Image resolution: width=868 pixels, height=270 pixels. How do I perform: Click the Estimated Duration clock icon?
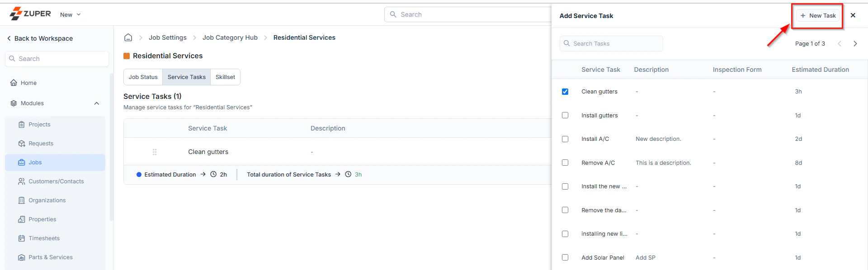[x=213, y=174]
